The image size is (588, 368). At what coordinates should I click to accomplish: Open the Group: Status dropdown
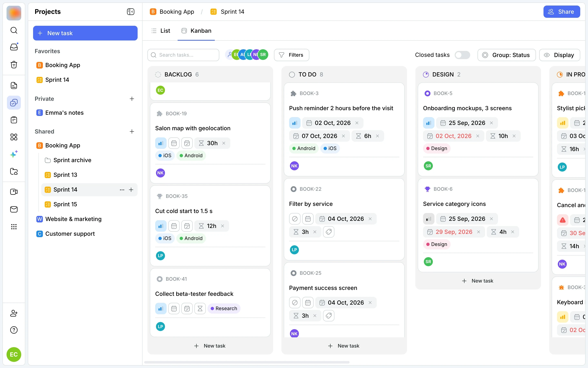click(506, 55)
